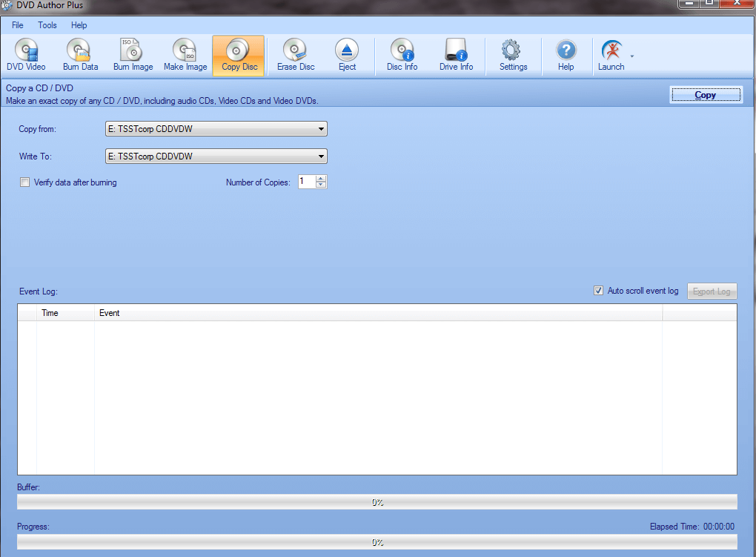
Task: Open the Help menu in menu bar
Action: click(x=79, y=25)
